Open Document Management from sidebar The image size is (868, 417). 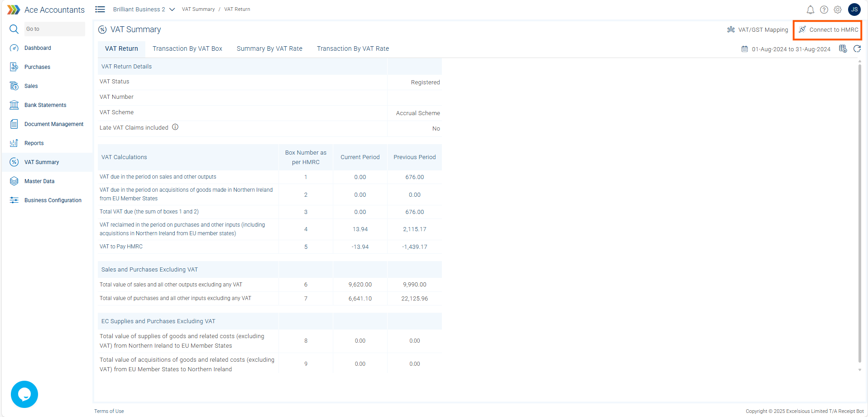[14, 124]
